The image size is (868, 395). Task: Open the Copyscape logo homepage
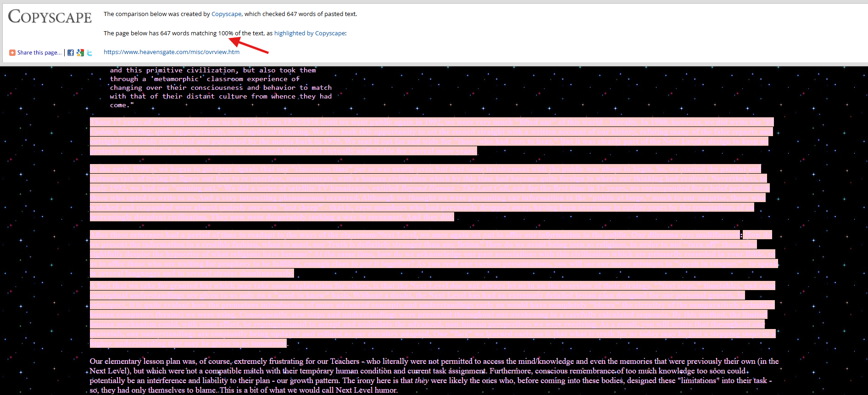pos(50,16)
